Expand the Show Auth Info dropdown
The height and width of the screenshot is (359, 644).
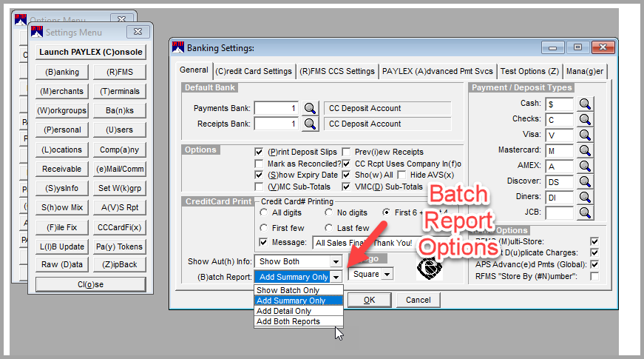coord(336,261)
